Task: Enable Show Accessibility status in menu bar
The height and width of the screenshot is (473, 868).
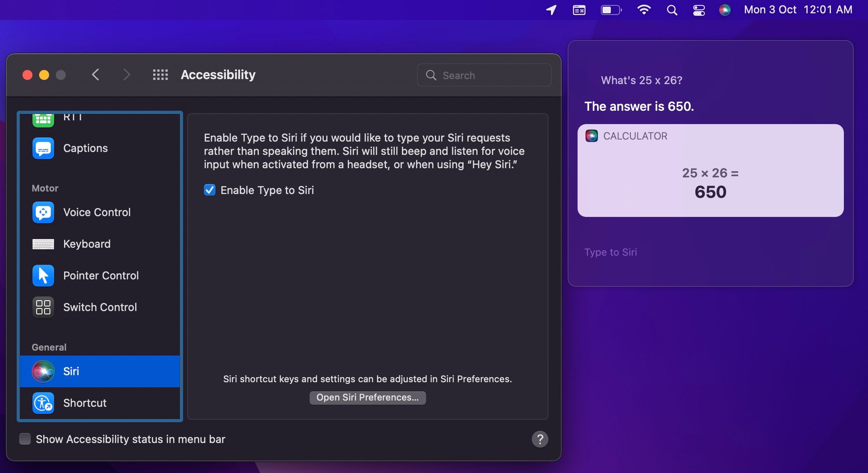Action: coord(25,439)
